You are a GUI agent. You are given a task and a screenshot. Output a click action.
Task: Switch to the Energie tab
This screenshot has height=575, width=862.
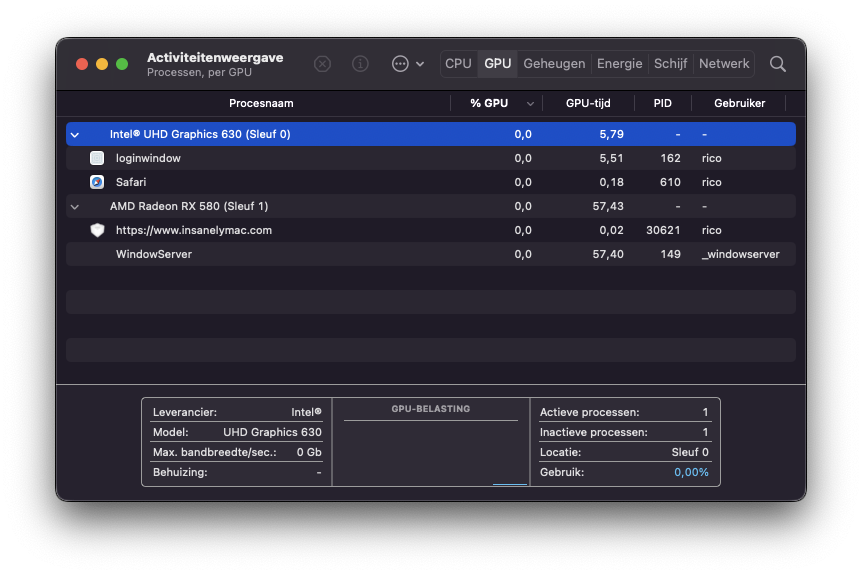(620, 64)
